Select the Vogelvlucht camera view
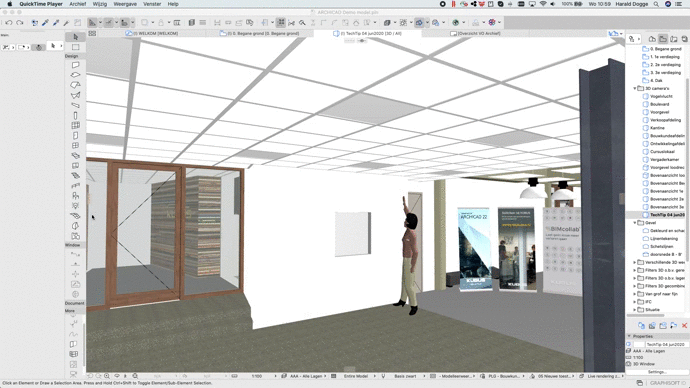Screen dimensions: 690x388 coord(661,96)
